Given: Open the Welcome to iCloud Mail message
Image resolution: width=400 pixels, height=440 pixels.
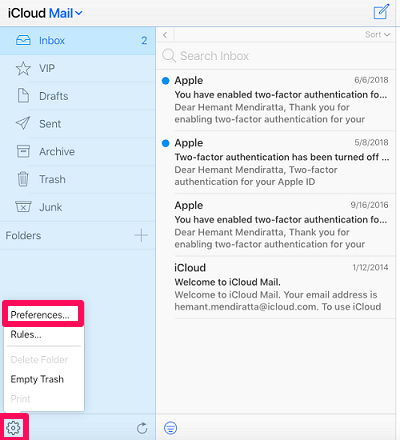Looking at the screenshot, I should [275, 287].
